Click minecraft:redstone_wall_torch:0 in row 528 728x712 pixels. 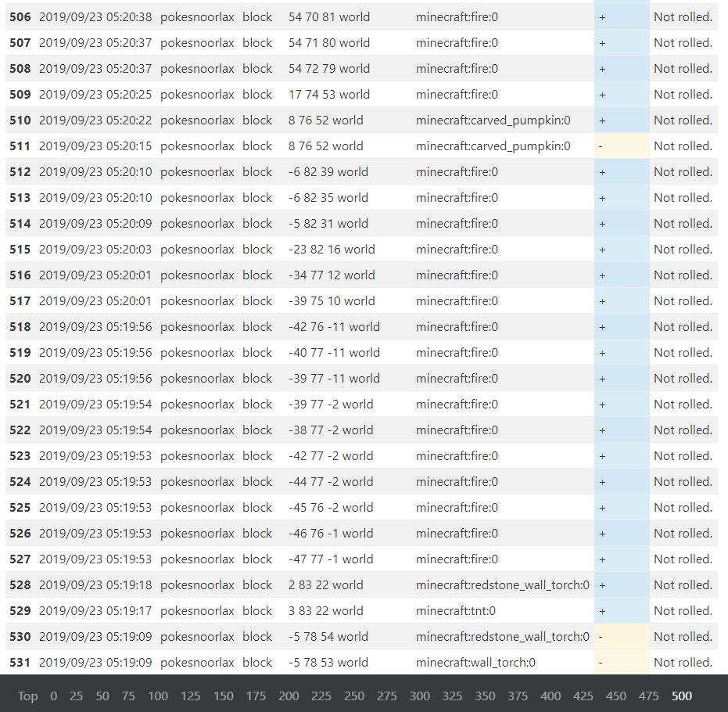coord(502,584)
